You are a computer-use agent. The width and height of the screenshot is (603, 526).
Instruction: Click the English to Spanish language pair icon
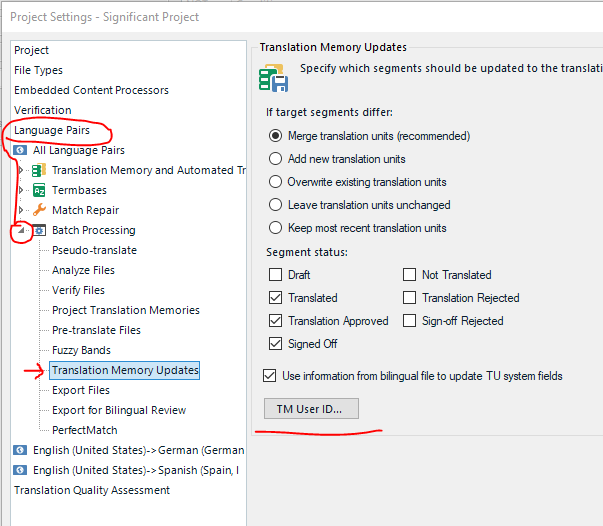[x=20, y=470]
